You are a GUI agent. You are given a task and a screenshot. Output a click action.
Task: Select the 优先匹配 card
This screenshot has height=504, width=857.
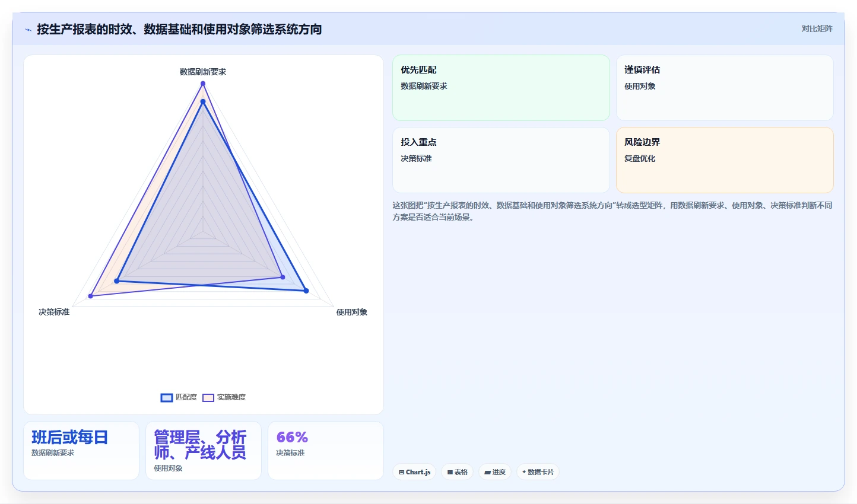click(501, 88)
